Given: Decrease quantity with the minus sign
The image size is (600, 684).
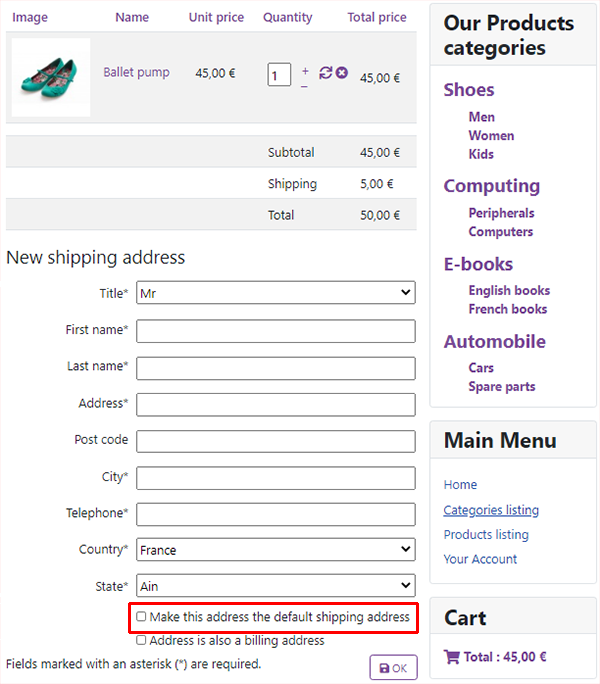Looking at the screenshot, I should click(305, 86).
